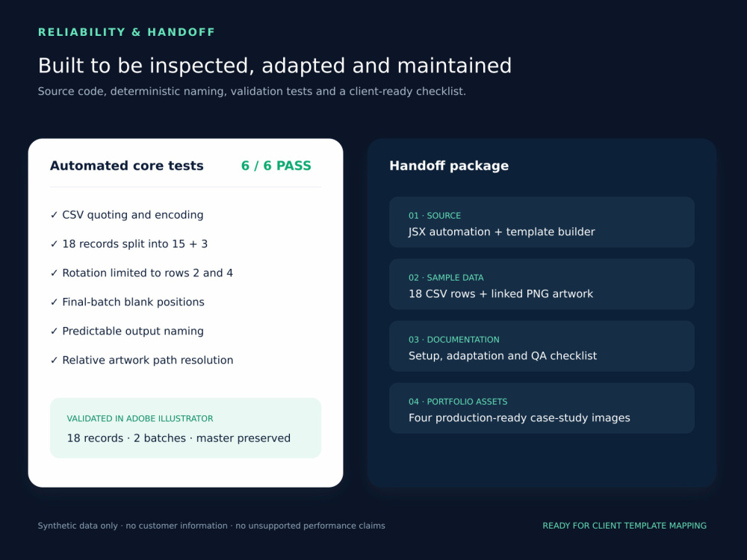
Task: Select the 03 Documentation card
Action: [x=542, y=346]
